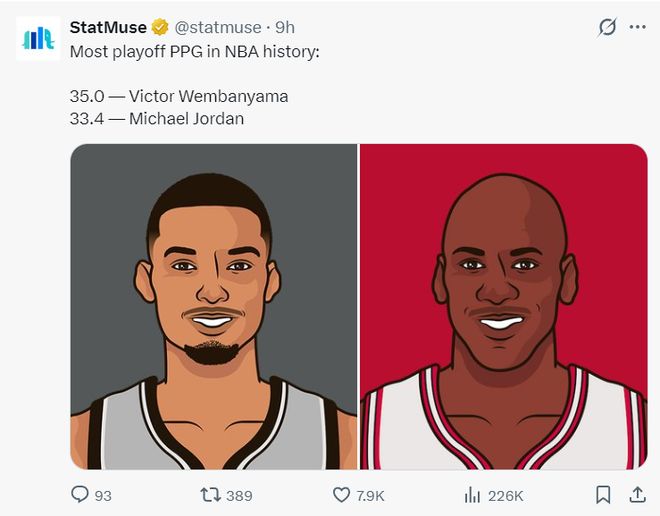Click the 93 replies count

(x=103, y=496)
